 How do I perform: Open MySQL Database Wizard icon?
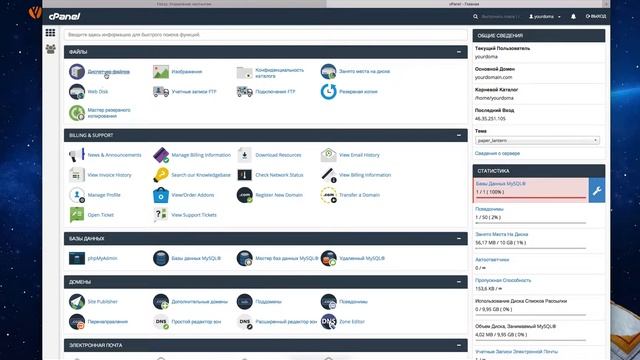pos(244,258)
